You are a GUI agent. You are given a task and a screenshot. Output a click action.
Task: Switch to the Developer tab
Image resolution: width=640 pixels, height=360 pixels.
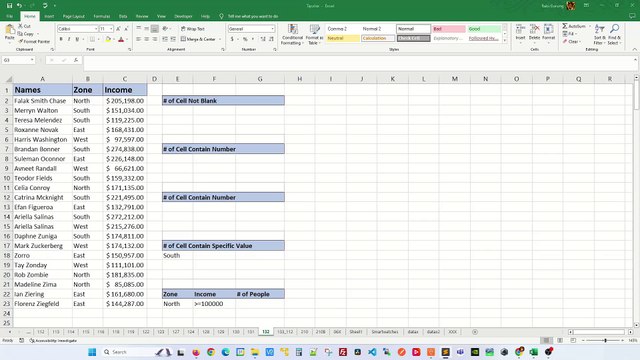[183, 16]
